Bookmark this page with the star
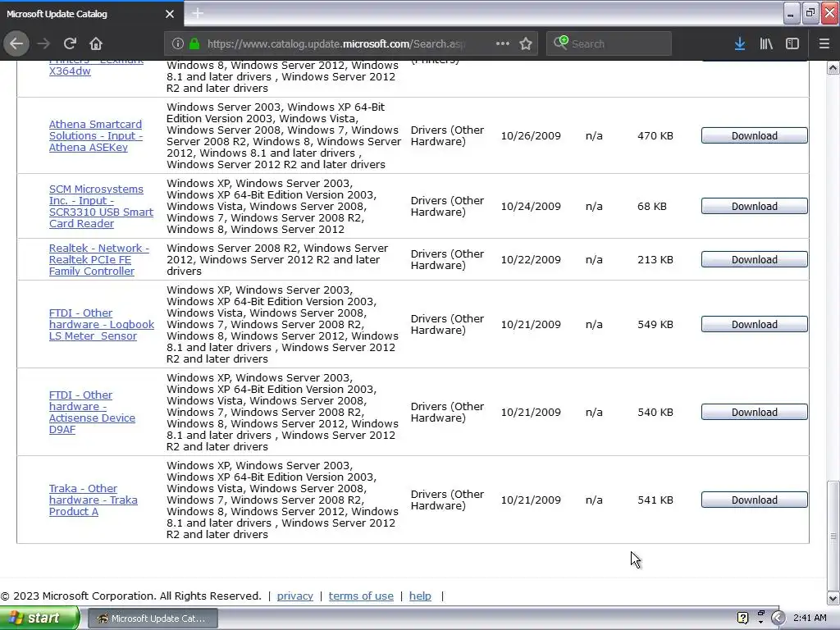The width and height of the screenshot is (840, 630). point(526,43)
